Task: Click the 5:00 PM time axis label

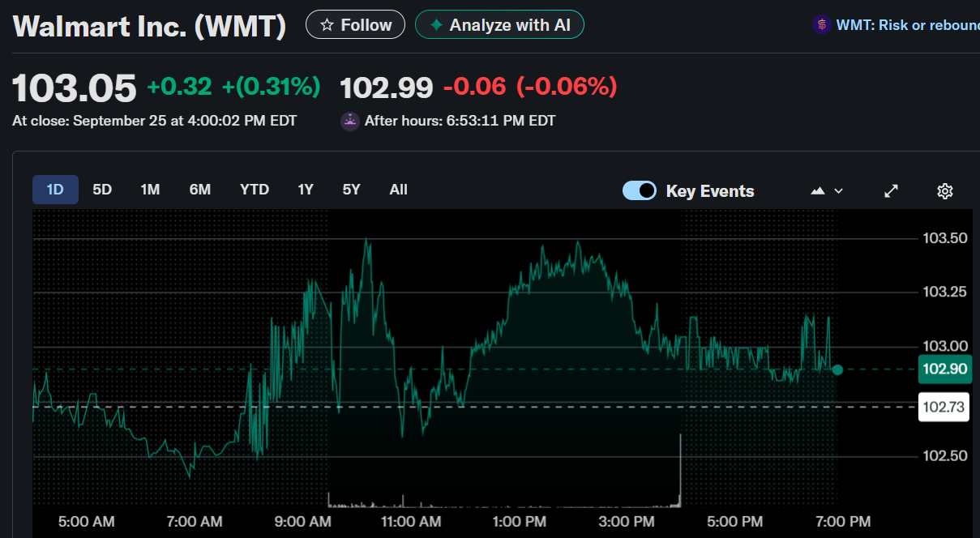Action: click(736, 521)
